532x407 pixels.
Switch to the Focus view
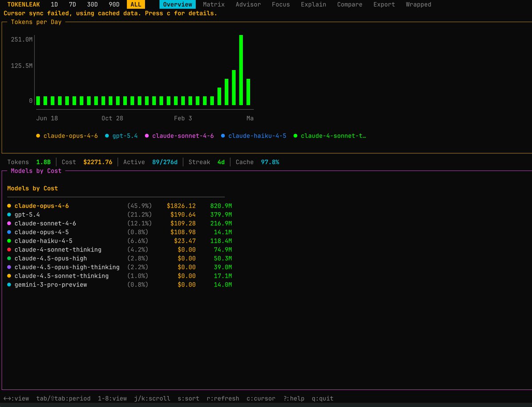[x=281, y=4]
